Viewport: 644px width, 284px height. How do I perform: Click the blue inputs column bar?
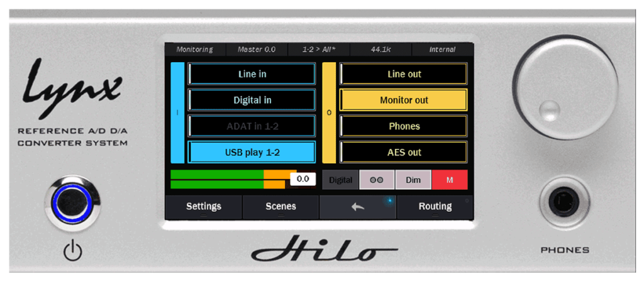(x=177, y=113)
